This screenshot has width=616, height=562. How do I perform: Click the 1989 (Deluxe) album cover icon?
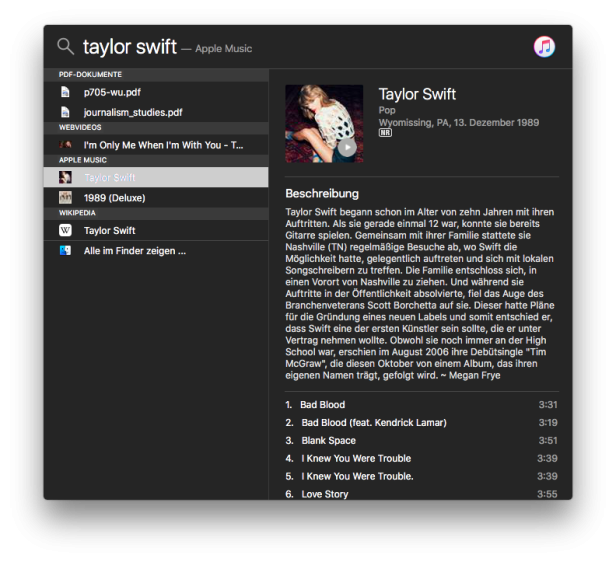point(65,198)
